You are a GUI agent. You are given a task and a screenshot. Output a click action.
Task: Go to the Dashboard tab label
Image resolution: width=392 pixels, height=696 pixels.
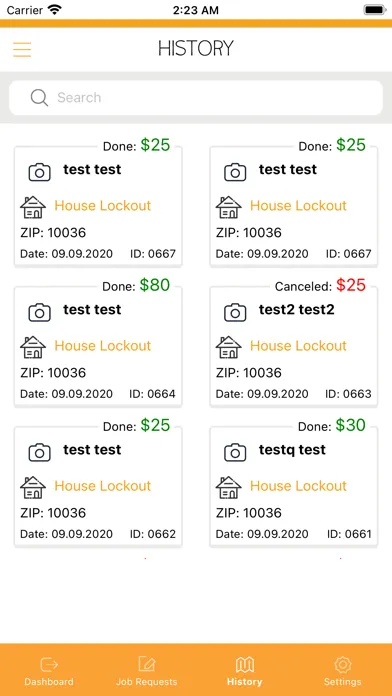pos(49,682)
